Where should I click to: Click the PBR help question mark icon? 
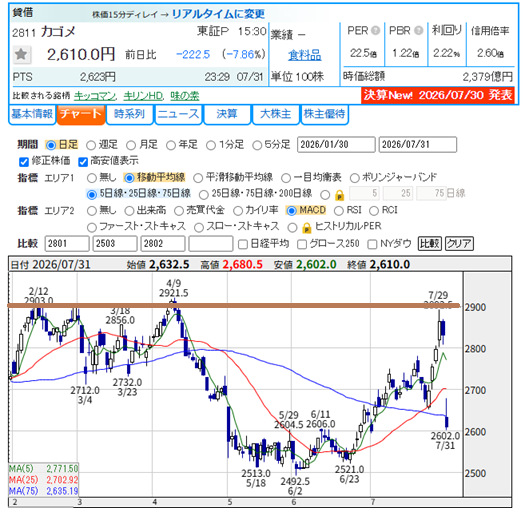coord(418,30)
